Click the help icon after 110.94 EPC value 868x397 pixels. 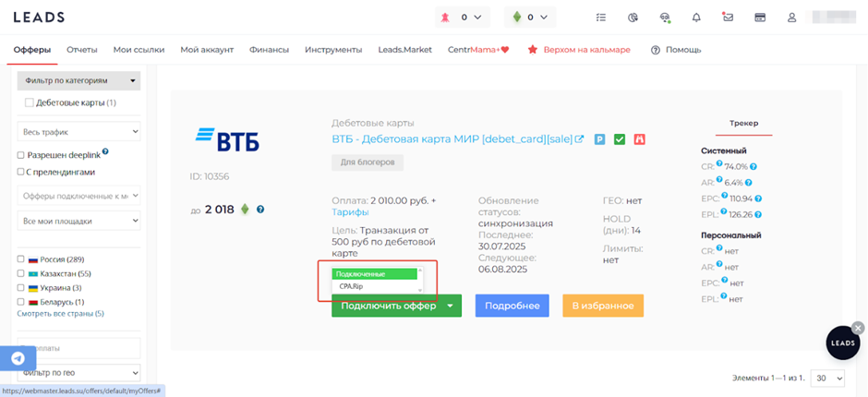point(758,198)
